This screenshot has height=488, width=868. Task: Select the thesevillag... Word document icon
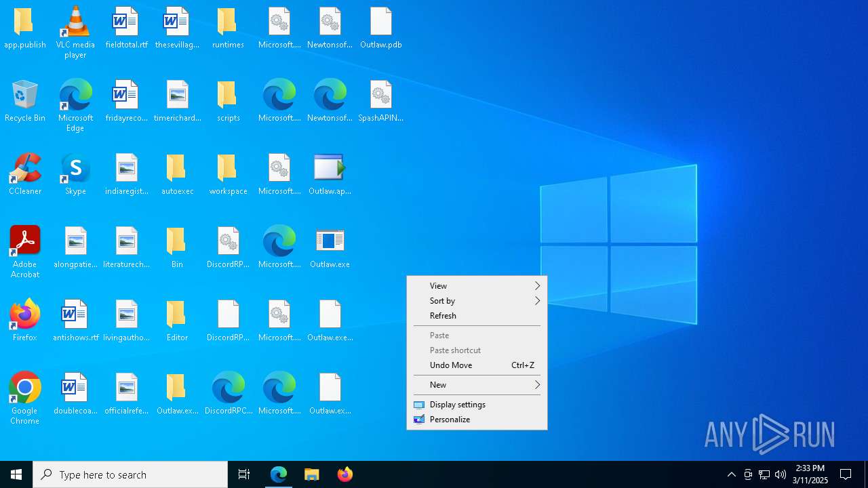177,28
